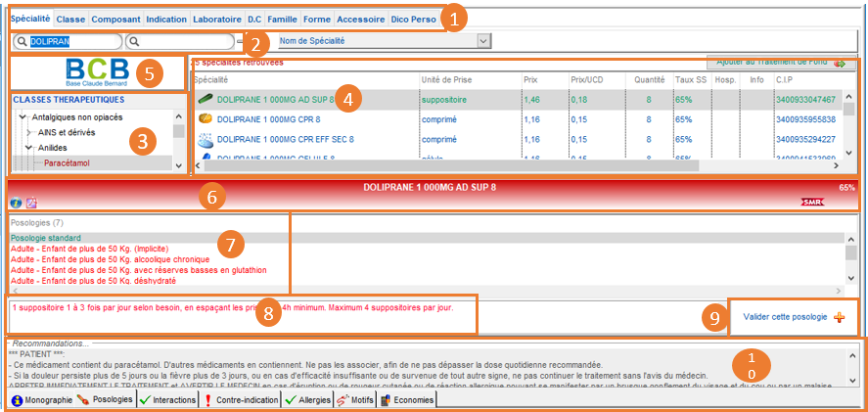Collapse the Antalgiques non opiacés tree node
The width and height of the screenshot is (868, 412).
click(x=23, y=116)
